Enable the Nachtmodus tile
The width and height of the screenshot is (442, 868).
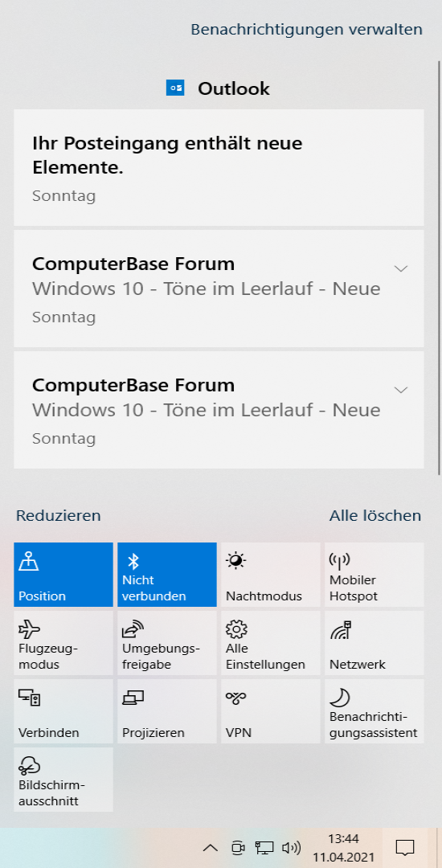tap(271, 575)
